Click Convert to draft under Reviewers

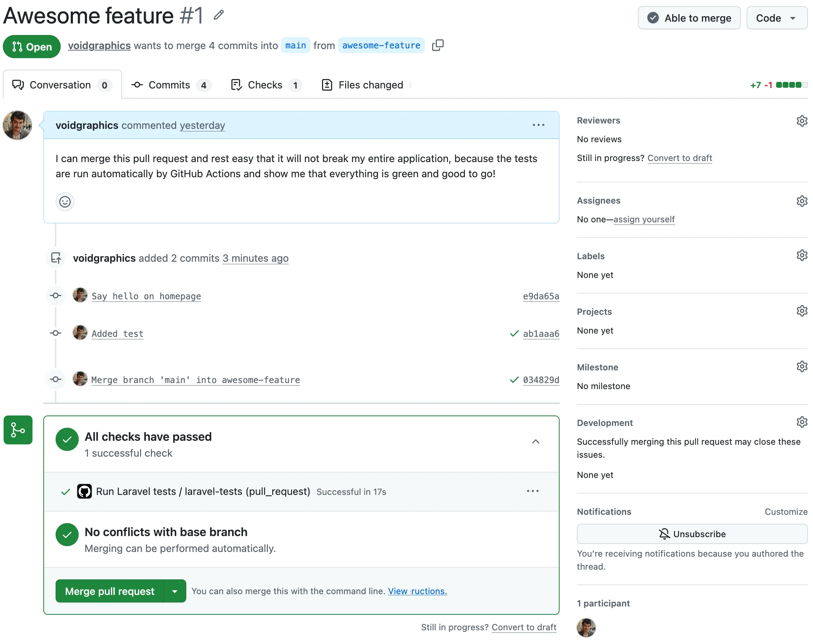pos(679,158)
